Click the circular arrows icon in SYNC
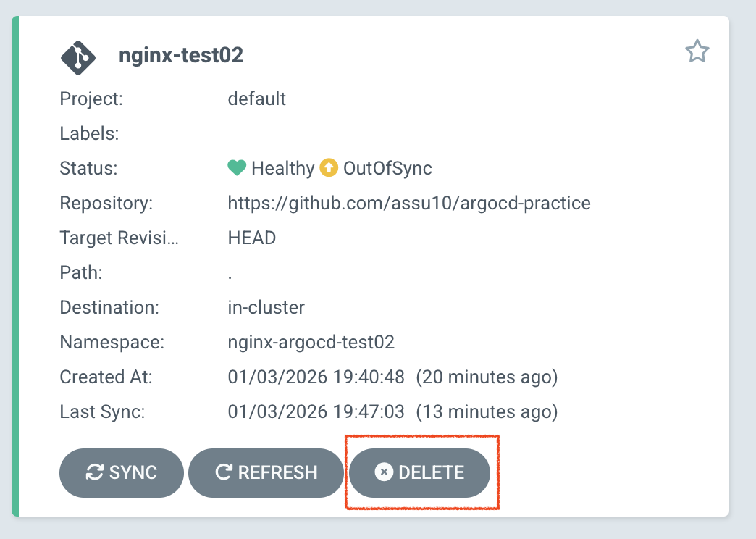This screenshot has width=756, height=539. tap(94, 473)
